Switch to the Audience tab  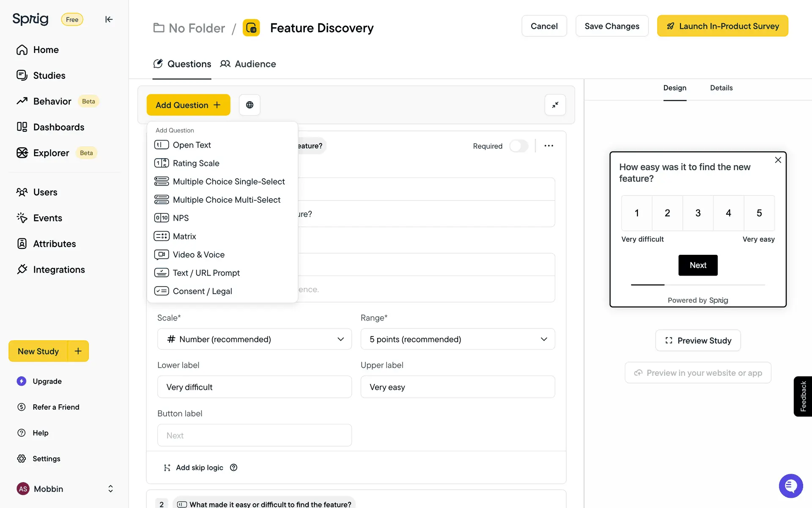click(248, 64)
